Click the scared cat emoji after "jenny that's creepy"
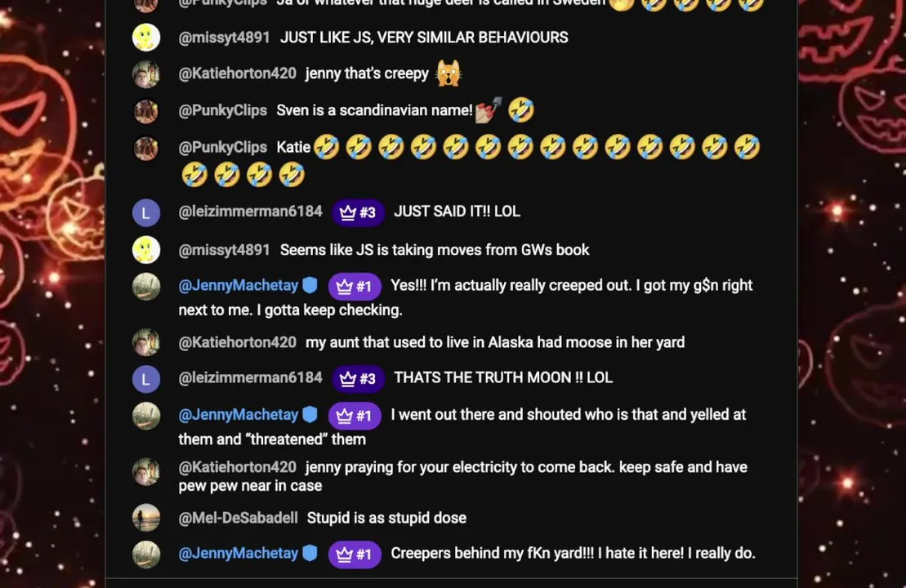 449,73
